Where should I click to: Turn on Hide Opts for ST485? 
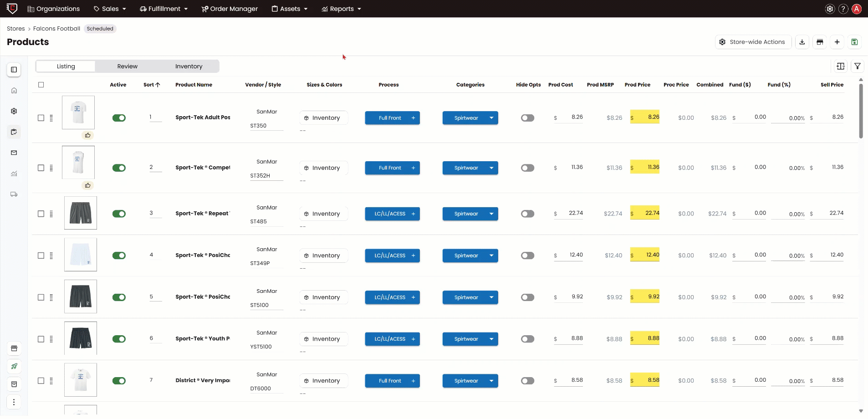click(x=527, y=214)
